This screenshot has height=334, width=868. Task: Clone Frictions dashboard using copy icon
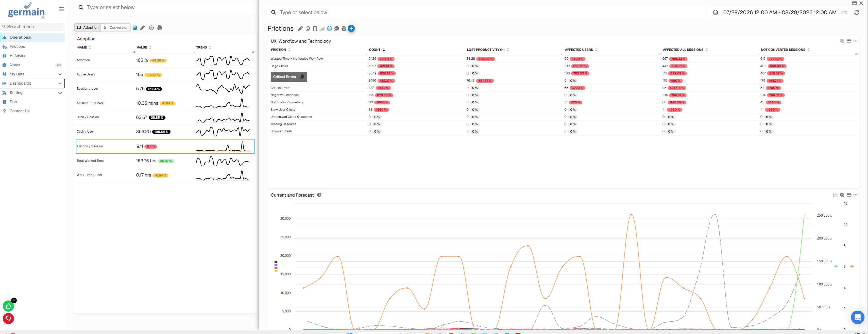click(308, 29)
